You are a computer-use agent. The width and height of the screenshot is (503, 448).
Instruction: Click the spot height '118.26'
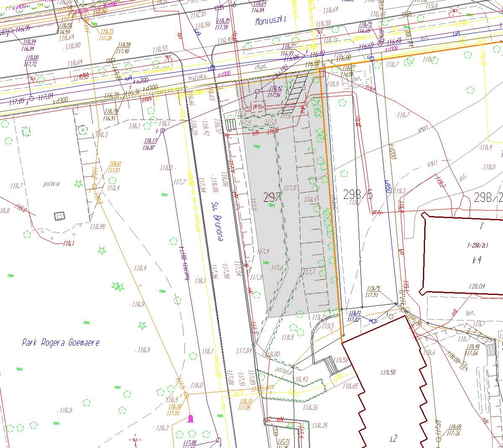point(310,407)
